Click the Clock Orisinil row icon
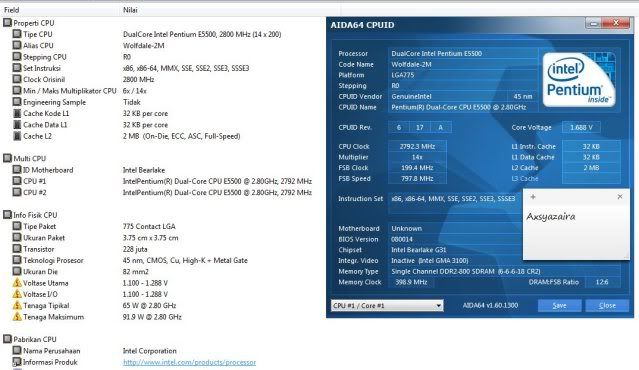The image size is (639, 370). point(17,79)
